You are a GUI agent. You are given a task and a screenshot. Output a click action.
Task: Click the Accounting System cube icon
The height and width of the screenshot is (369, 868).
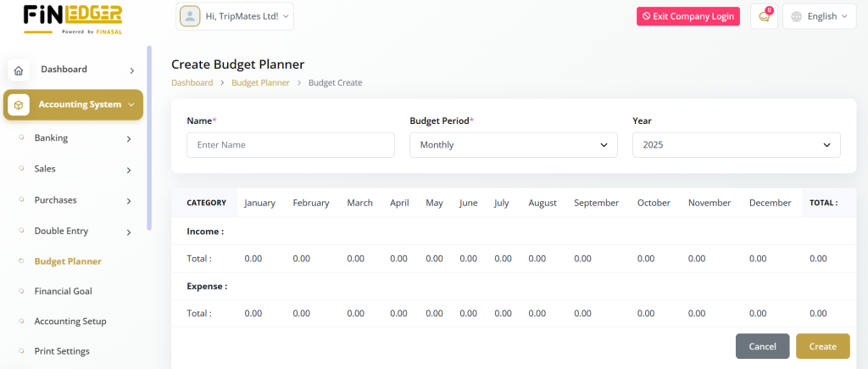(x=19, y=105)
